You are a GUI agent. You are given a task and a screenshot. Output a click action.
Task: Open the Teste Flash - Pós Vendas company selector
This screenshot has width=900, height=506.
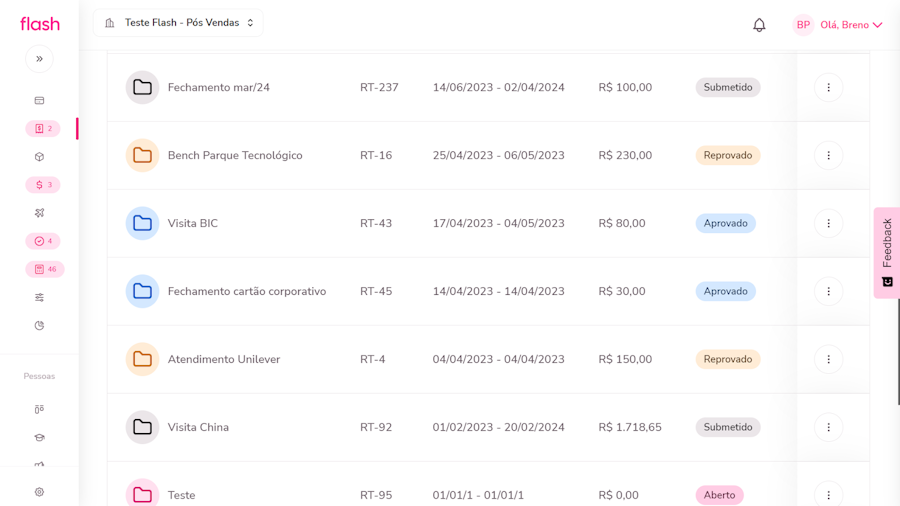coord(179,23)
